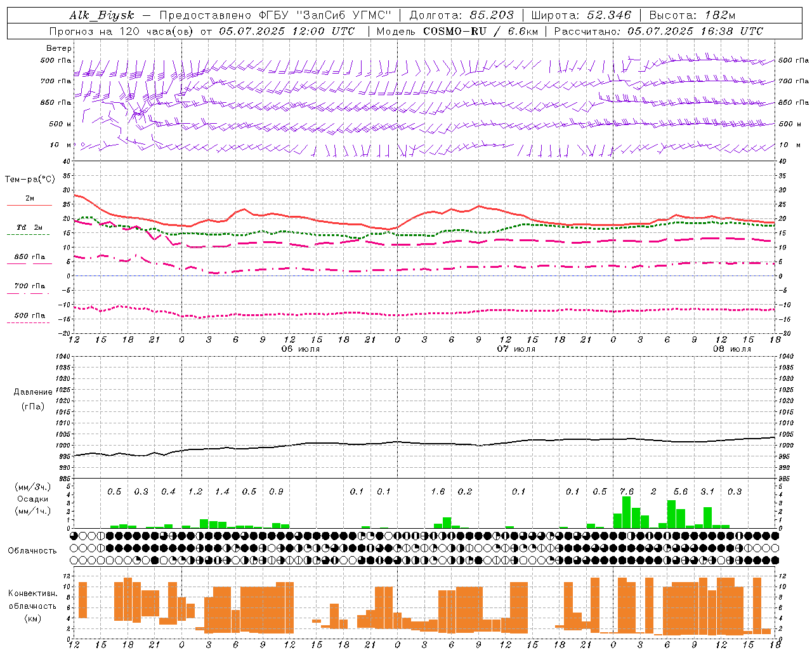Image resolution: width=812 pixels, height=650 pixels.
Task: Click the 0.9 precipitation value
Action: [276, 492]
